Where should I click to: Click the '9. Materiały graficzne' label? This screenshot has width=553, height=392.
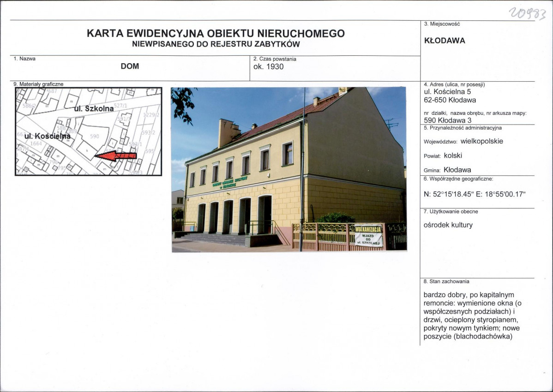coord(38,84)
